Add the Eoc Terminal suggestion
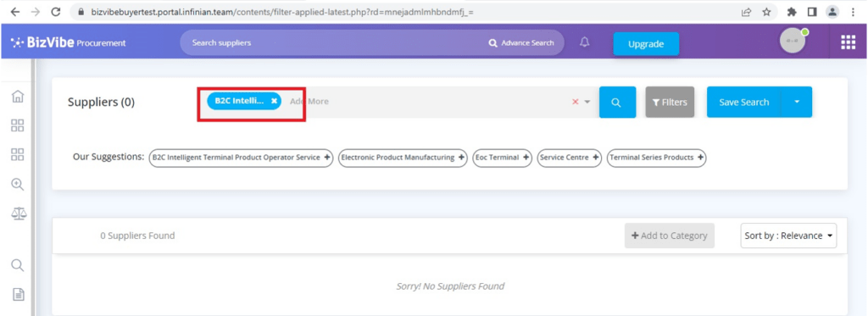Screen dimensions: 868x316 (x=502, y=158)
